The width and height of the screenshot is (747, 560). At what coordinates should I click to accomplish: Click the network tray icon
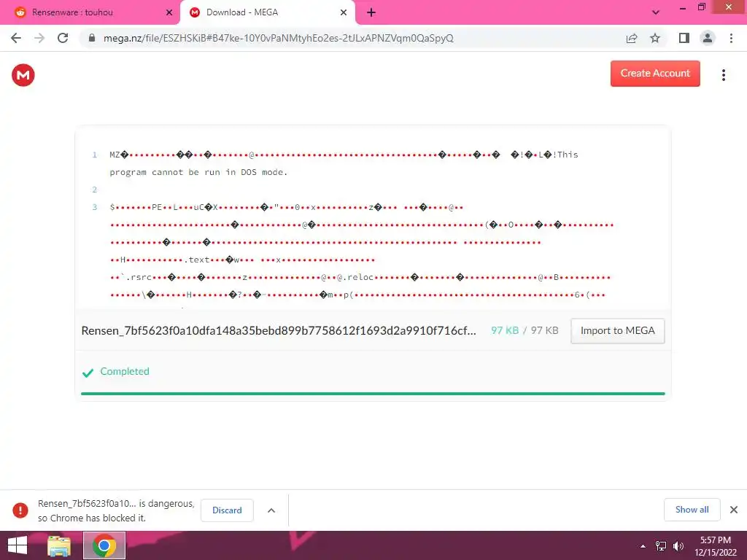point(661,546)
